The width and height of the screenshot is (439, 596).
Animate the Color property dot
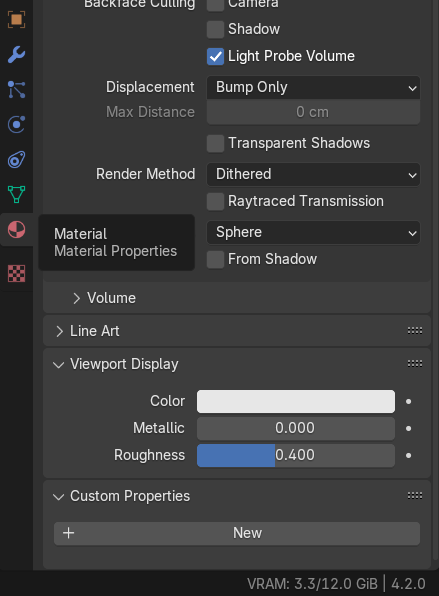[409, 401]
